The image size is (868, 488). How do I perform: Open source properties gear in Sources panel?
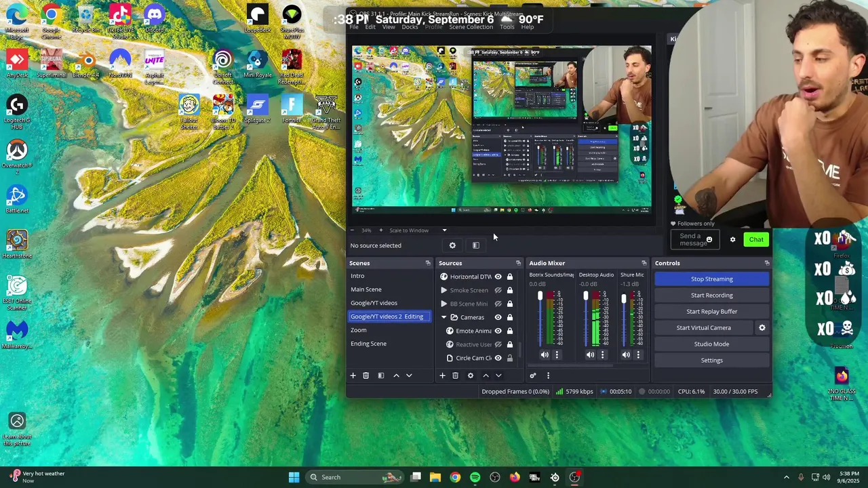[471, 375]
